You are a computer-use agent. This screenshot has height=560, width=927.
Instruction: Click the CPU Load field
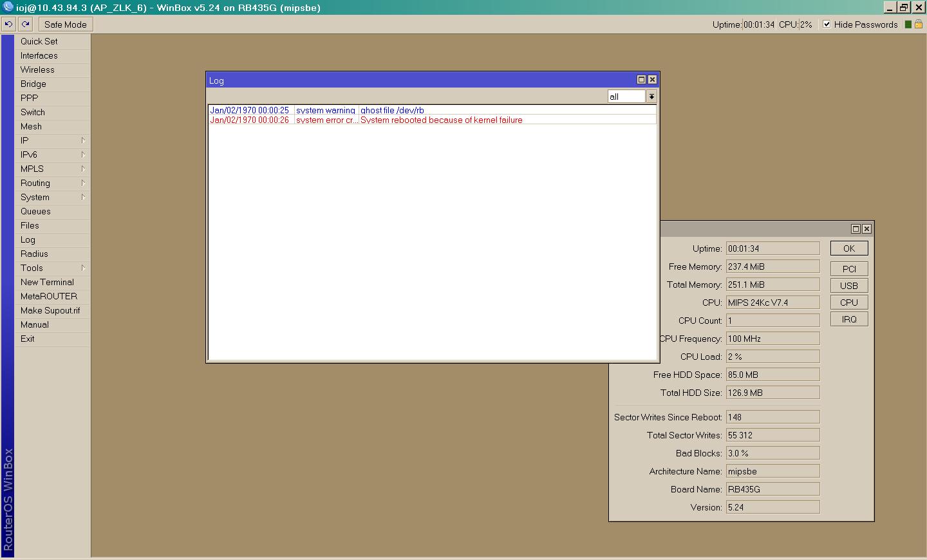tap(772, 357)
